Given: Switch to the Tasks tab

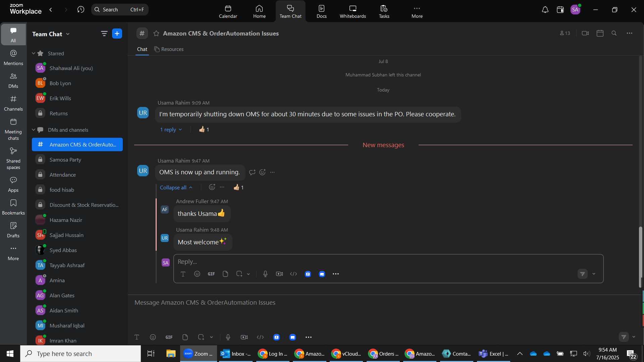Looking at the screenshot, I should [x=384, y=12].
